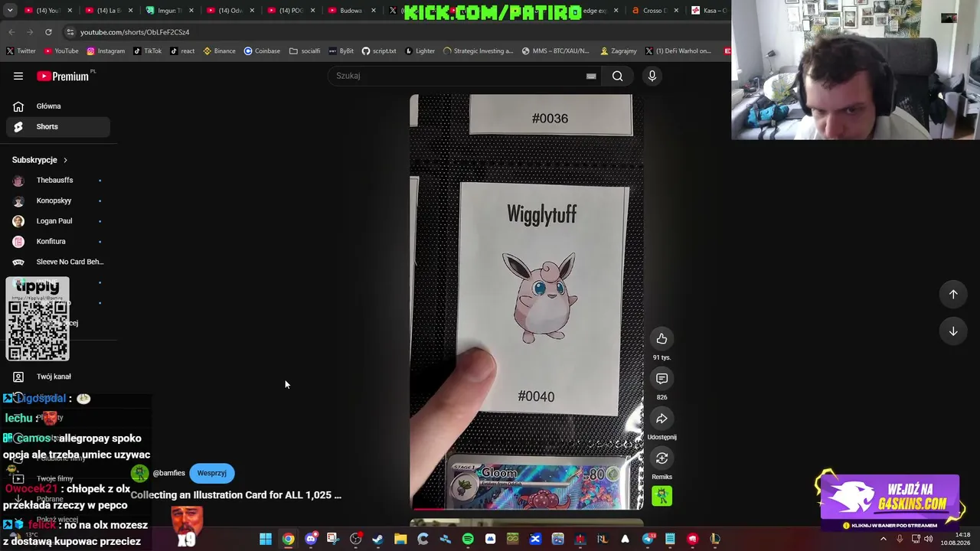Switch to the Crosso tab
980x551 pixels.
(655, 11)
